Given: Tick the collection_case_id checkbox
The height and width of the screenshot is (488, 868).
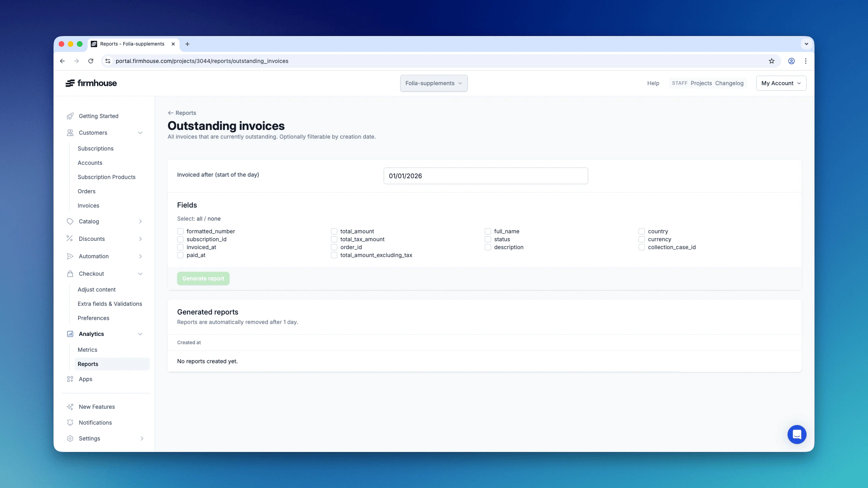Looking at the screenshot, I should point(641,247).
